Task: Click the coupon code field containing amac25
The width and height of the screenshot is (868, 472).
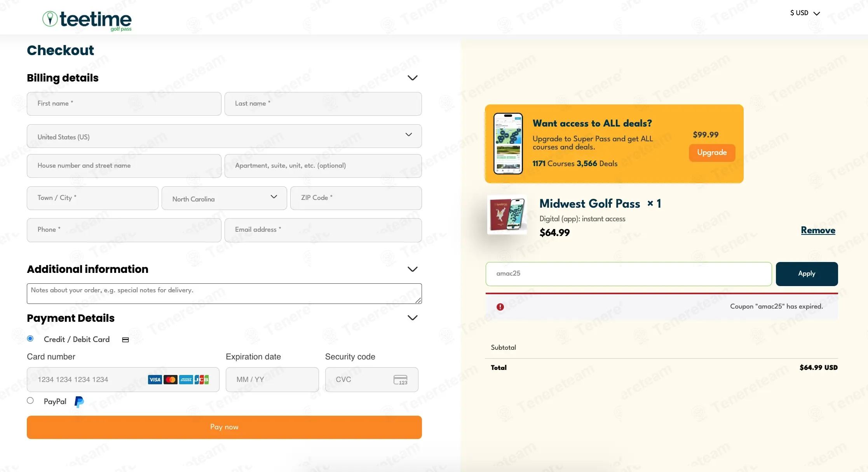Action: 629,274
